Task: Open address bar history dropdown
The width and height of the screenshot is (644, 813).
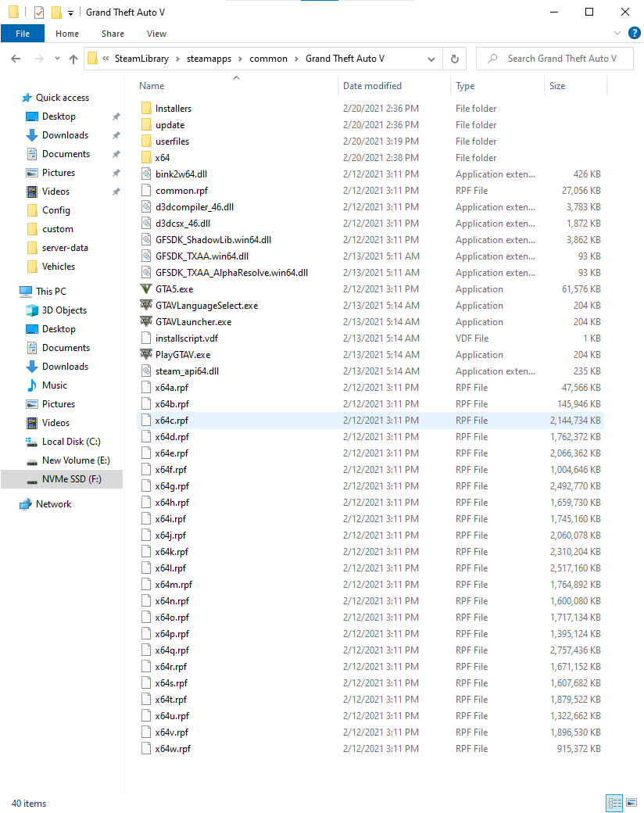Action: pos(431,59)
